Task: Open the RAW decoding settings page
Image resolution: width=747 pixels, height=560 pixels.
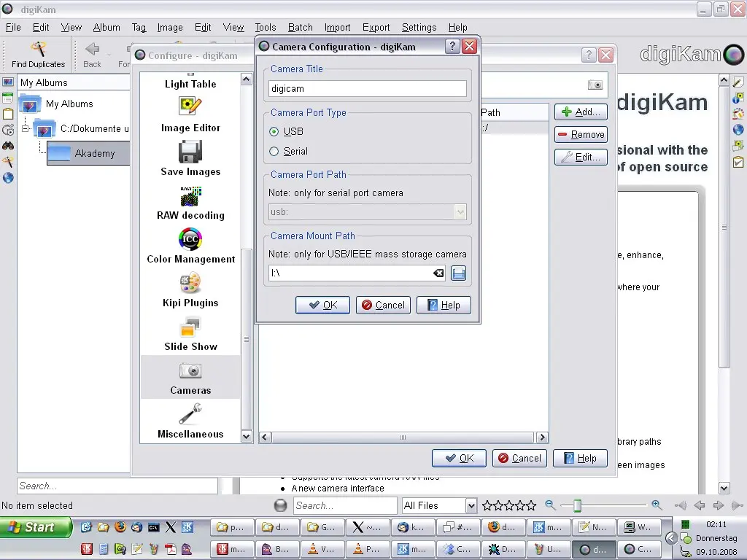Action: click(x=190, y=201)
